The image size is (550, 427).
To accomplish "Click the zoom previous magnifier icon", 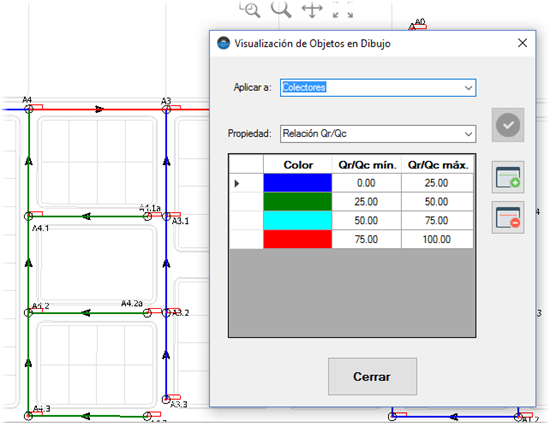I will pos(250,9).
